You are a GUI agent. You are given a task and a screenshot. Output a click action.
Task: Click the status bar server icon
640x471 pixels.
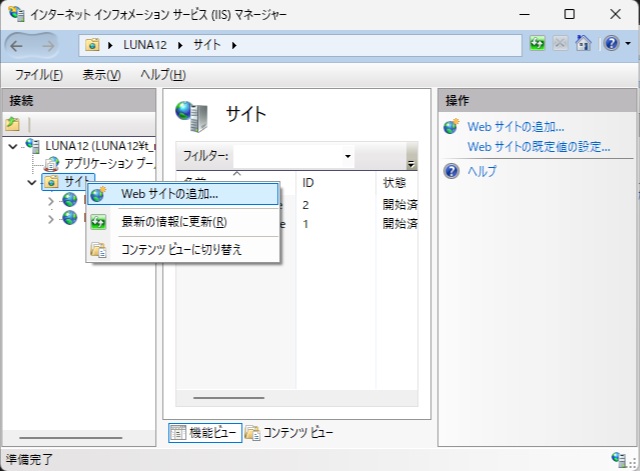coord(619,459)
